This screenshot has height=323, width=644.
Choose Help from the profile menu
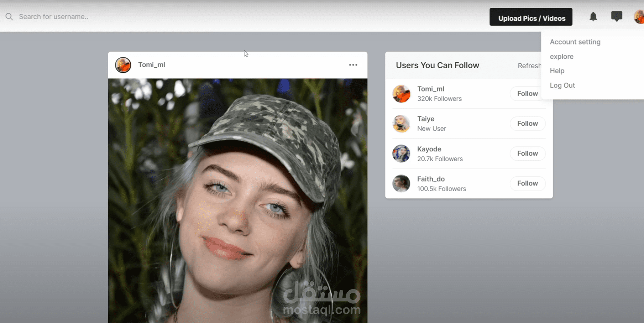[557, 71]
